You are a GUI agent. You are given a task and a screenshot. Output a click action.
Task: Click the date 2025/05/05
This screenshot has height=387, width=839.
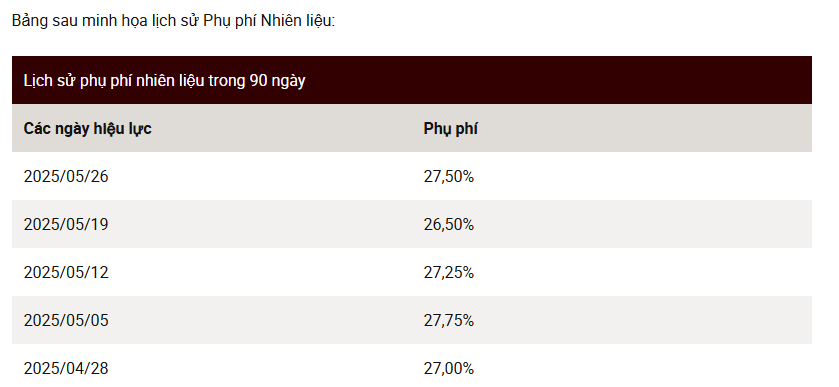(x=66, y=320)
